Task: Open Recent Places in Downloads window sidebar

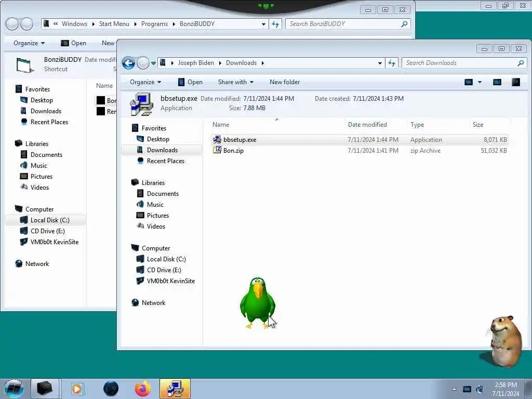Action: 166,161
